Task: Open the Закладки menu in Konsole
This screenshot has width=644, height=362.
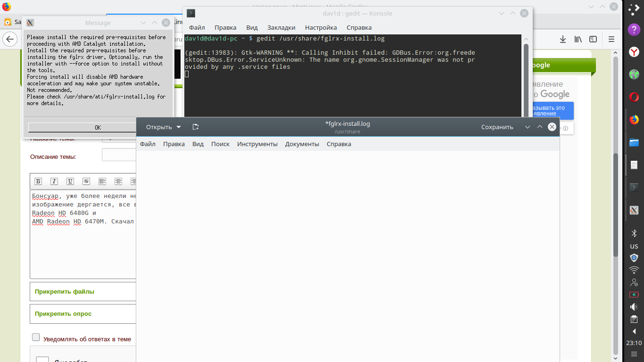Action: [281, 27]
